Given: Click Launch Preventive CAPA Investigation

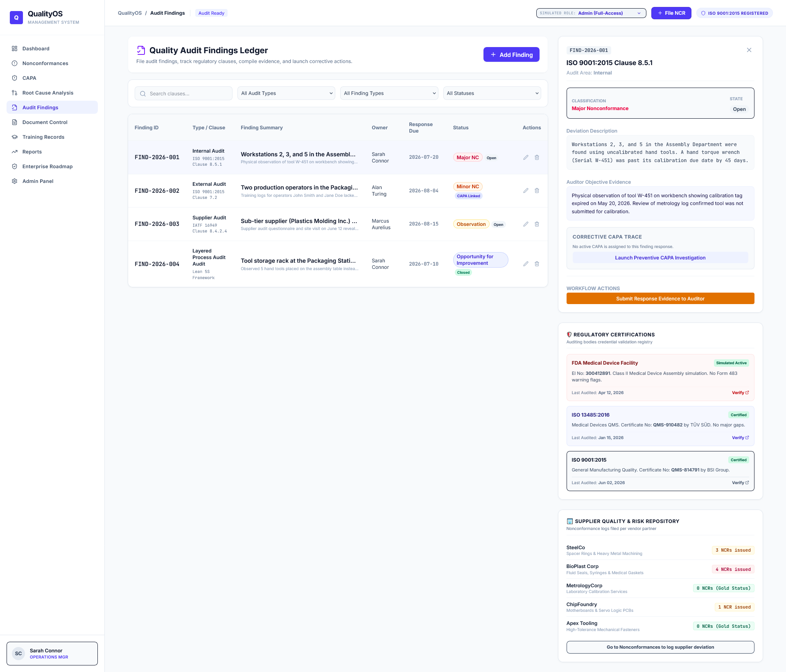Looking at the screenshot, I should pos(660,257).
